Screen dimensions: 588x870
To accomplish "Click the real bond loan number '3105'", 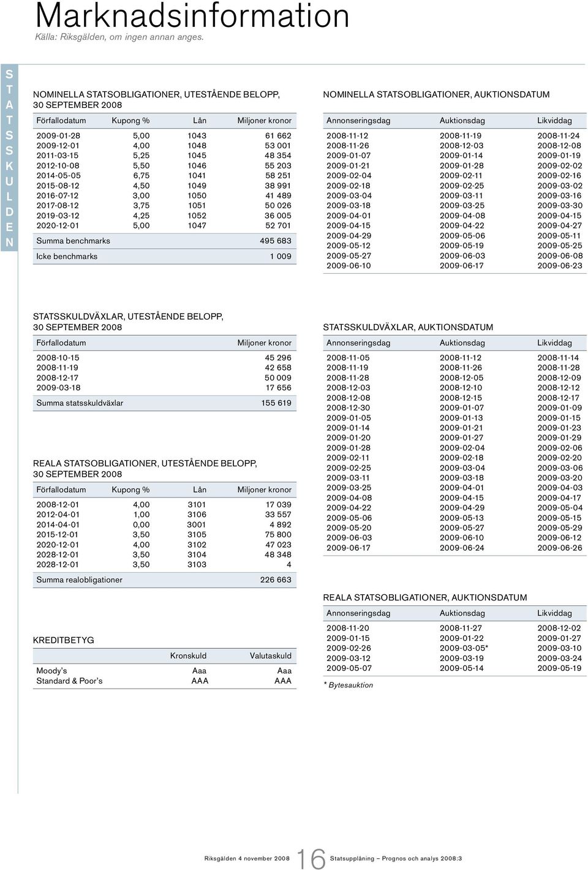I will [197, 535].
